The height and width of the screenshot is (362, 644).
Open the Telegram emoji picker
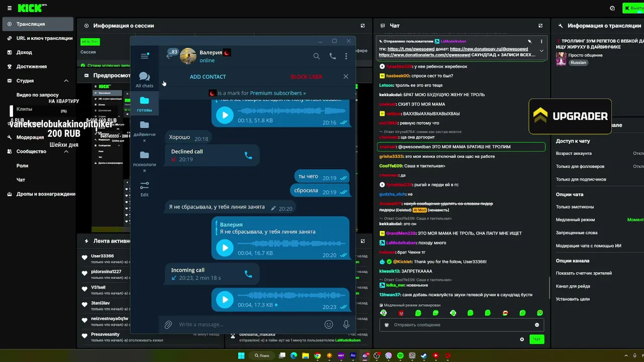coord(329,325)
